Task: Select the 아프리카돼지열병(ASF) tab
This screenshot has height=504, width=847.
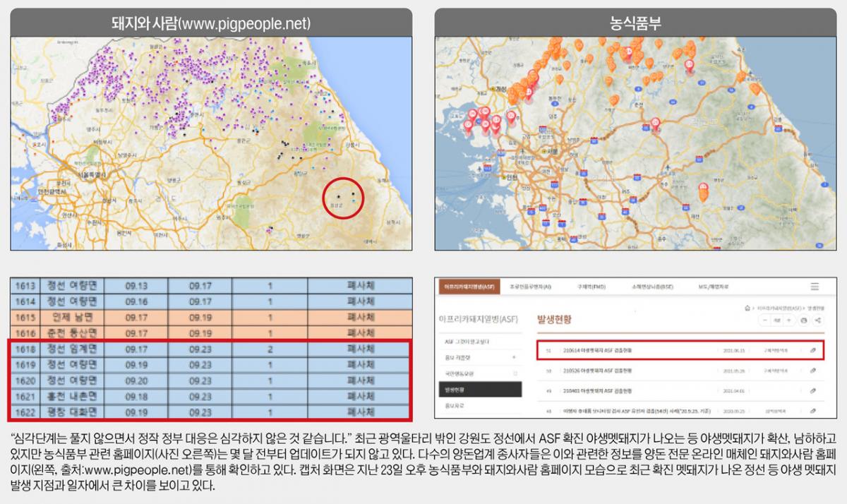Action: tap(467, 287)
